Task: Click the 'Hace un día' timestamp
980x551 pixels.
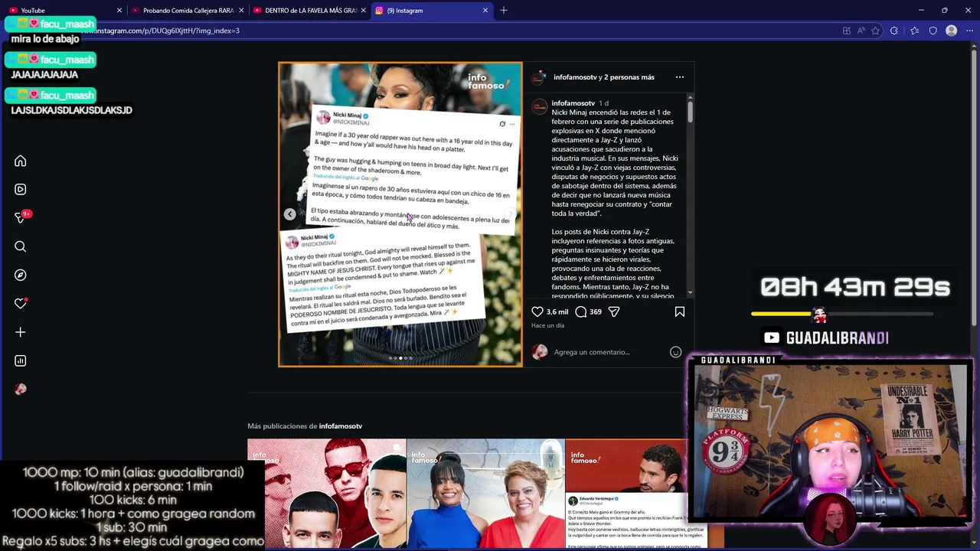Action: (x=547, y=326)
